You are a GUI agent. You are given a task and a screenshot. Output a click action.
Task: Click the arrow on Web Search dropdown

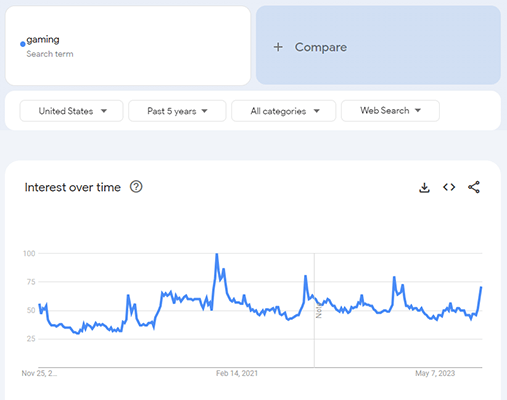point(418,110)
